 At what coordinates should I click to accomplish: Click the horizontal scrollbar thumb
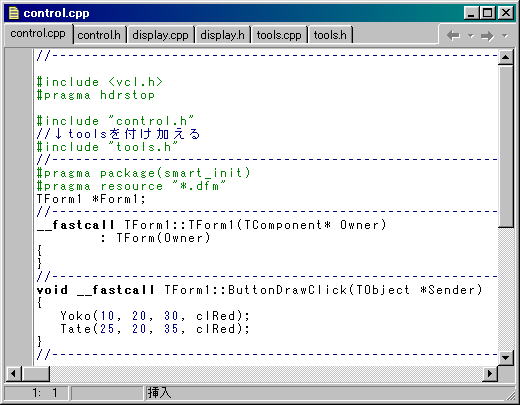[x=36, y=373]
